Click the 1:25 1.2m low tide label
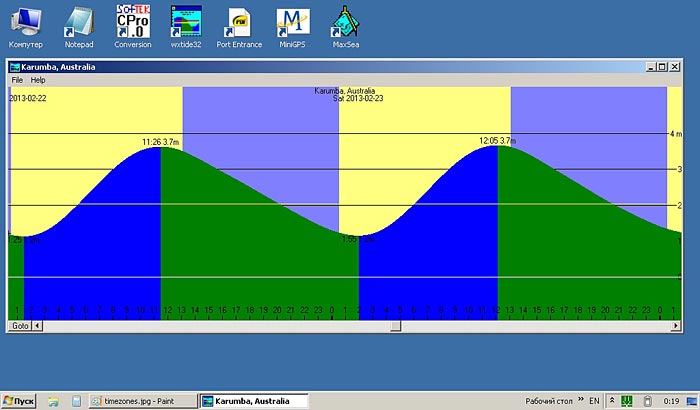The image size is (700, 410). coord(24,240)
